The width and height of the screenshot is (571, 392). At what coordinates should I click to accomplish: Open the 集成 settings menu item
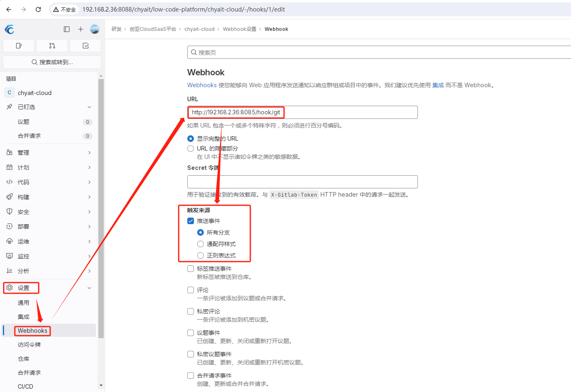pos(23,317)
